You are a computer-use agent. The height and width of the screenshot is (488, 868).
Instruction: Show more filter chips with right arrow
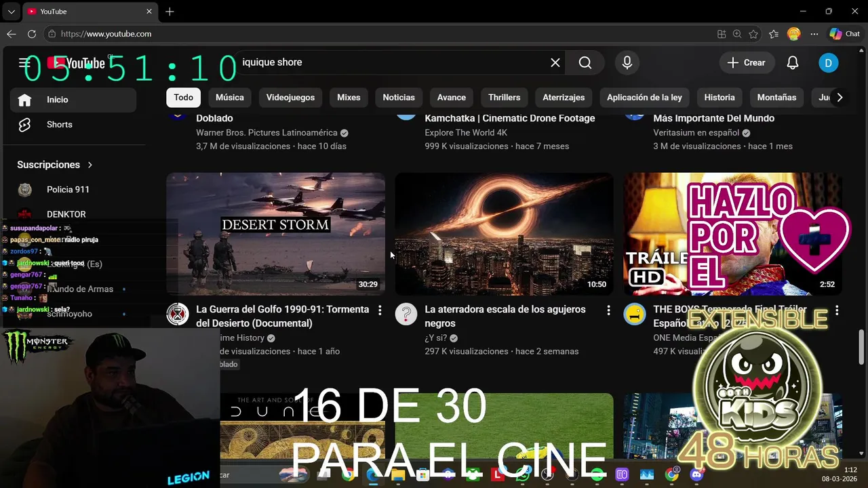click(840, 98)
